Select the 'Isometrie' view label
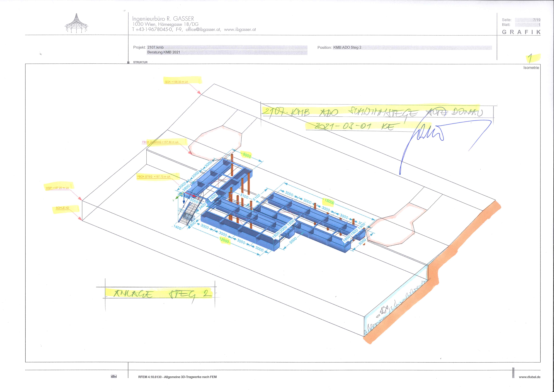 (531, 68)
